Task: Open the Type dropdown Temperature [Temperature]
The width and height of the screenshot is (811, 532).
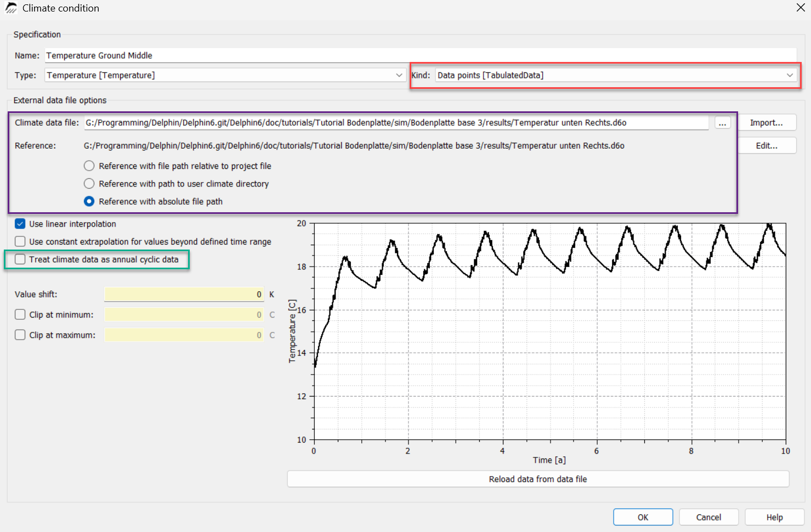Action: [225, 75]
